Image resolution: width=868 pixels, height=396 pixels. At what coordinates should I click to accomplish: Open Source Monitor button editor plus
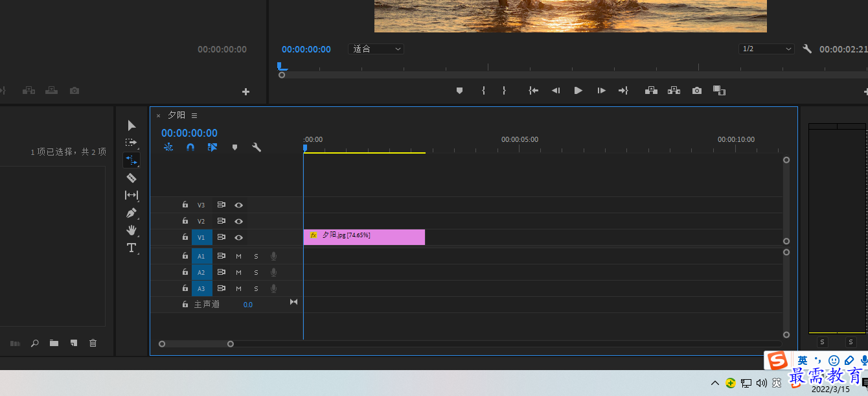coord(246,92)
